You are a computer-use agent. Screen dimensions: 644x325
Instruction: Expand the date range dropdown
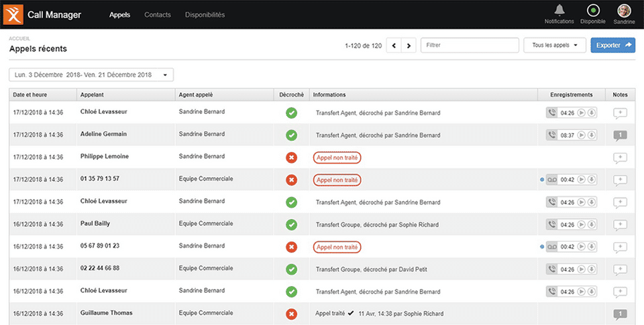[x=91, y=74]
